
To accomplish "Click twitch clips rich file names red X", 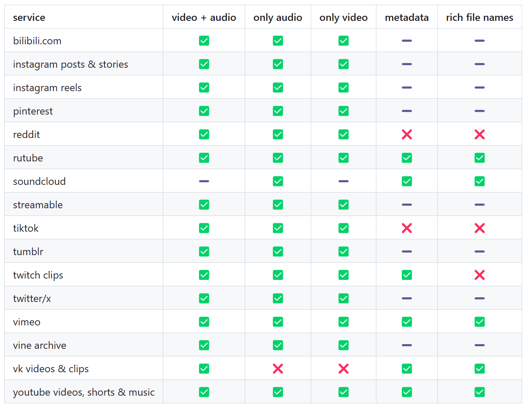I will pyautogui.click(x=480, y=275).
